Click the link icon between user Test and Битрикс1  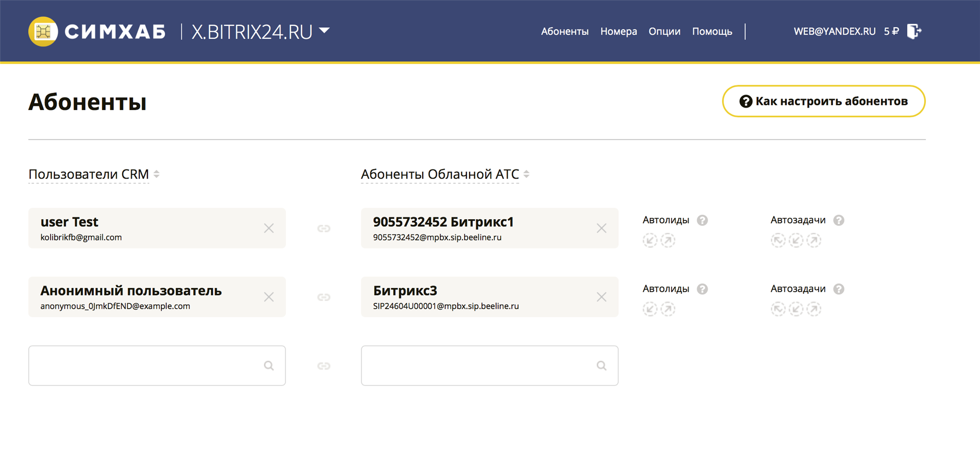click(324, 229)
